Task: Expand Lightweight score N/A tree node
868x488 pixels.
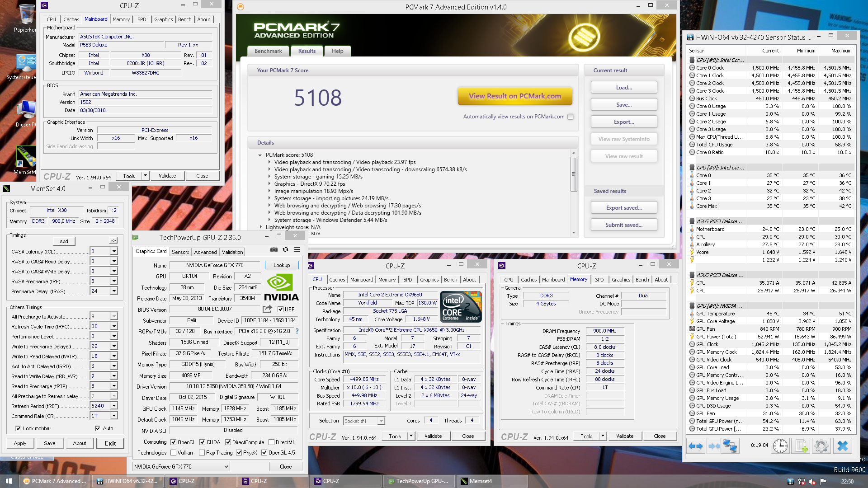Action: click(x=260, y=227)
